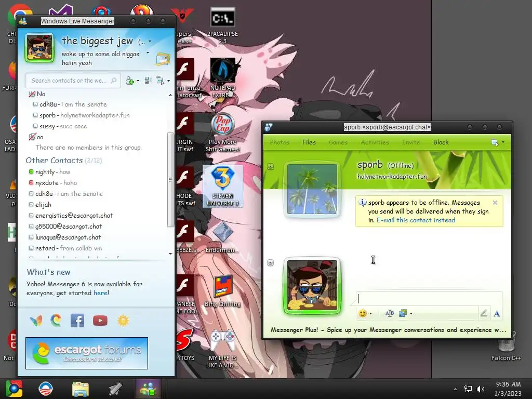The image size is (532, 399).
Task: Click sporb's palm tree display picture
Action: (x=312, y=189)
